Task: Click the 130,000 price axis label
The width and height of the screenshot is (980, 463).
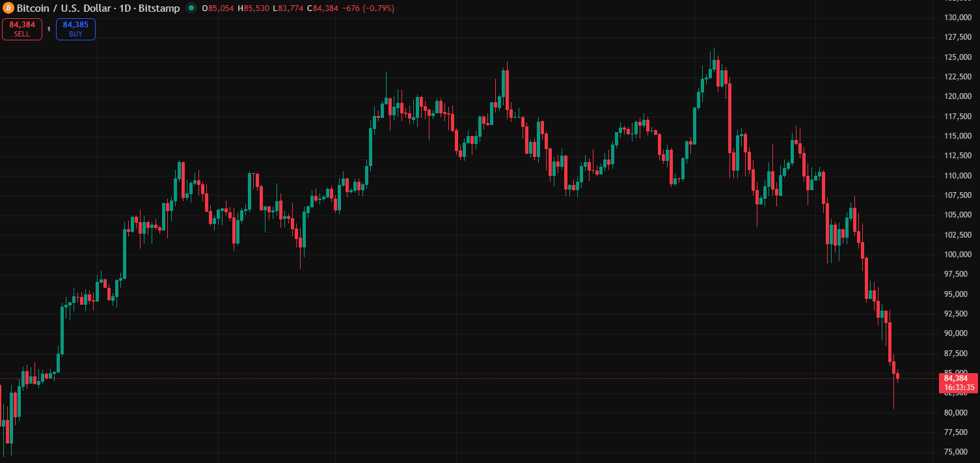Action: click(x=957, y=18)
